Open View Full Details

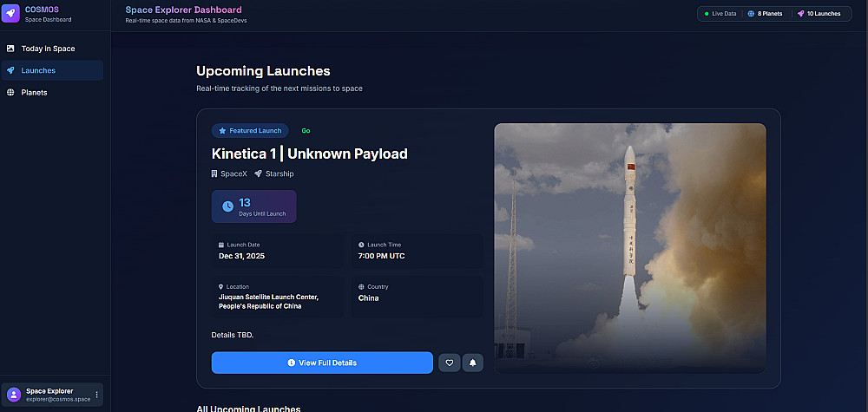coord(322,363)
